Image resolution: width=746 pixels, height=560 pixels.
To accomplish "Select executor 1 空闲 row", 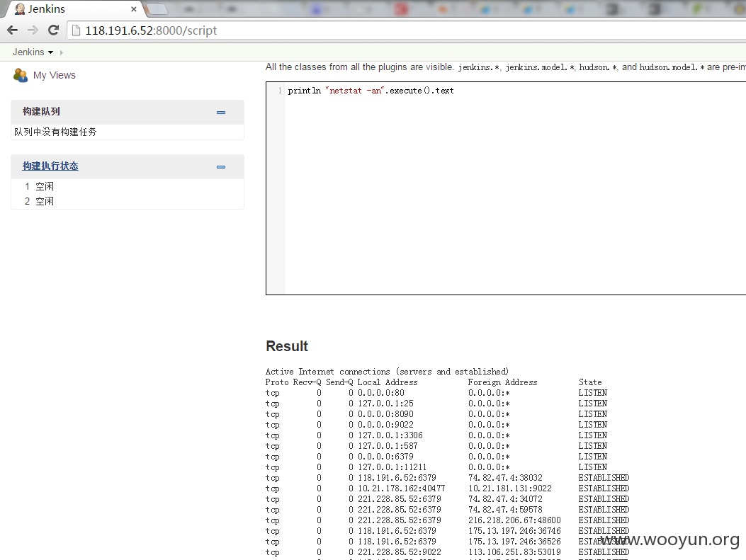I will [x=128, y=186].
